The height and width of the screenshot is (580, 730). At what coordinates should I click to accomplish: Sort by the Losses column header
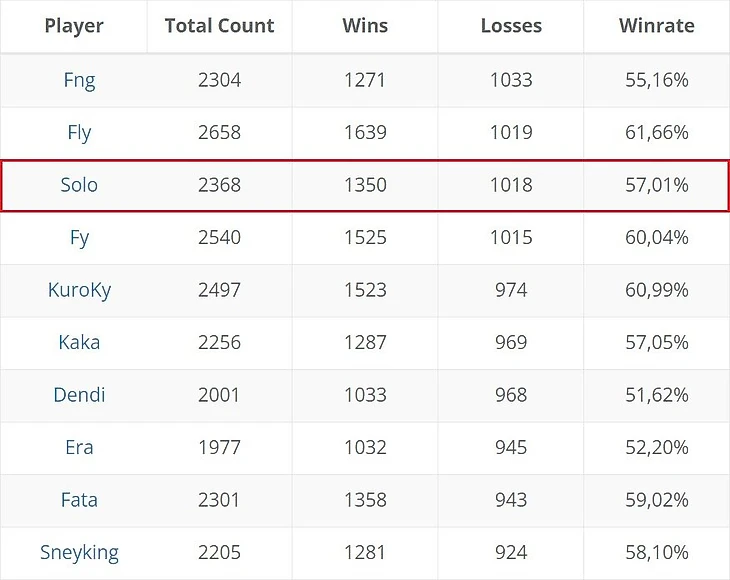(510, 26)
